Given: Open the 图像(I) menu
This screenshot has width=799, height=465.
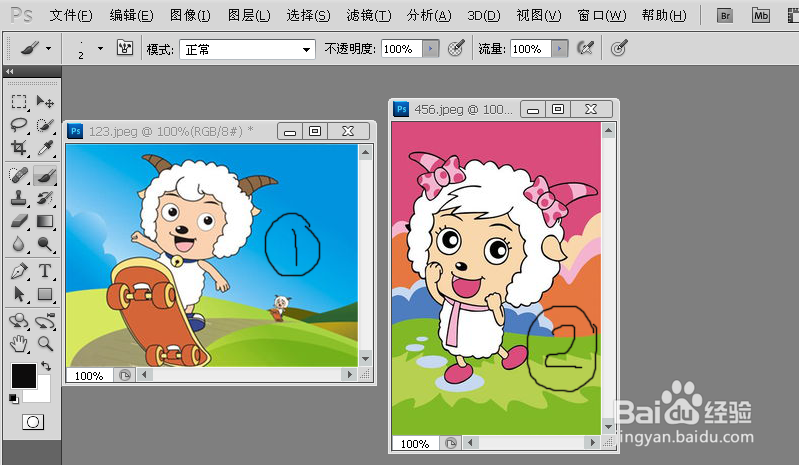Looking at the screenshot, I should 190,16.
